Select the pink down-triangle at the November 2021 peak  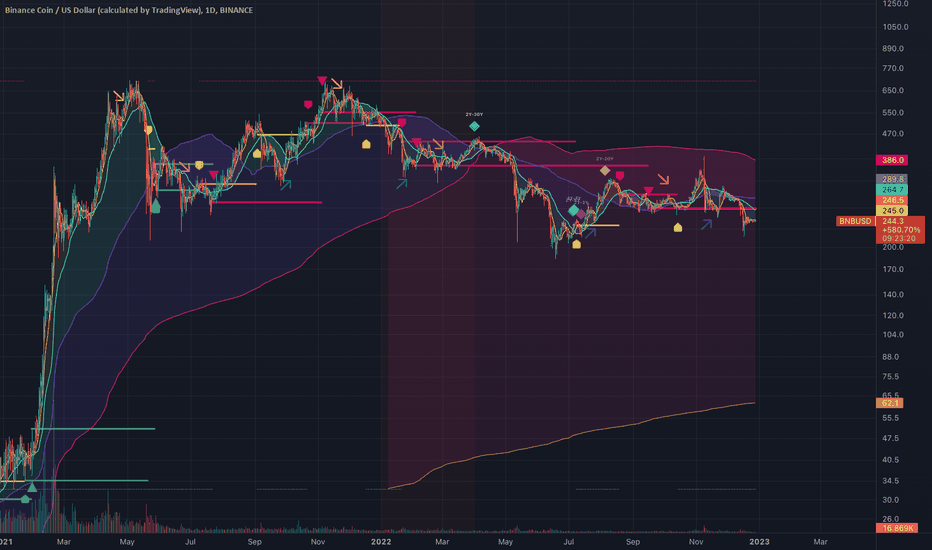(x=322, y=80)
